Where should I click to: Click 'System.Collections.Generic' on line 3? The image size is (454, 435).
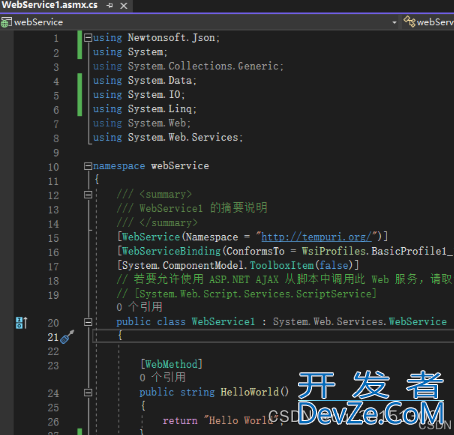tap(203, 66)
